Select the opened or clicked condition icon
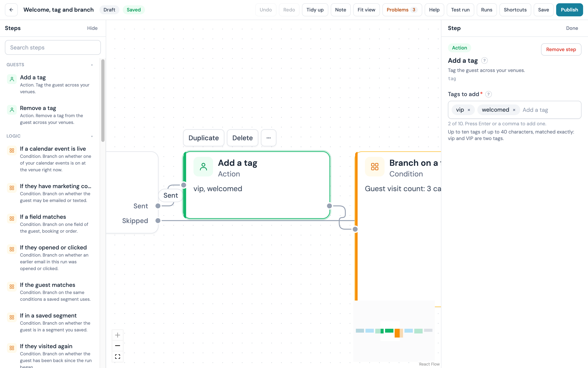 click(x=12, y=249)
